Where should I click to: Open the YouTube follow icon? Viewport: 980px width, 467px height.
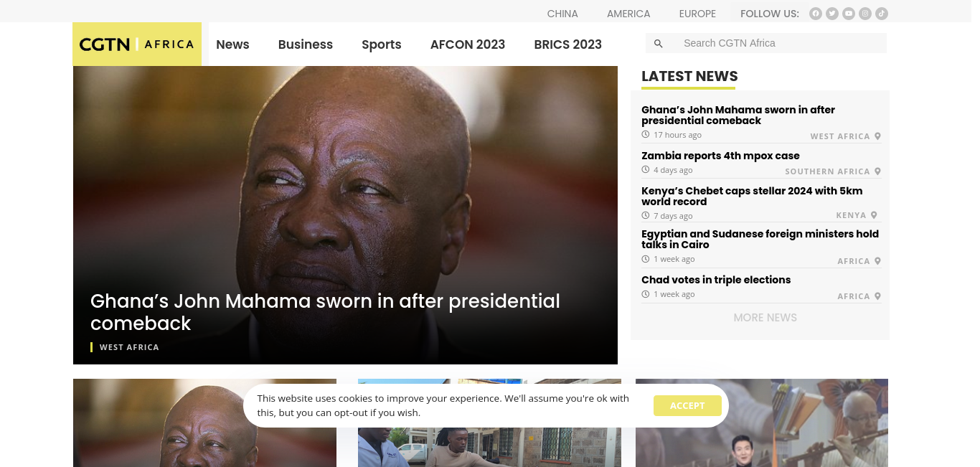pos(849,14)
